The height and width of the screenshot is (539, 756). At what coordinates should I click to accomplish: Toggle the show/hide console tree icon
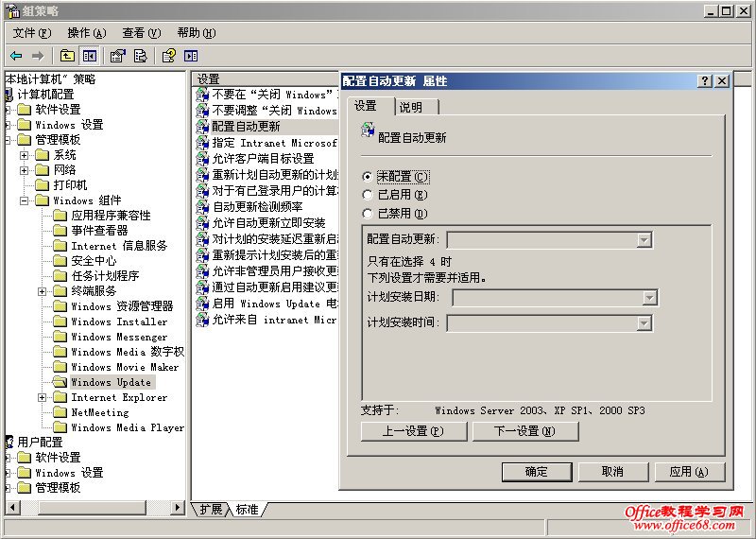pyautogui.click(x=89, y=56)
